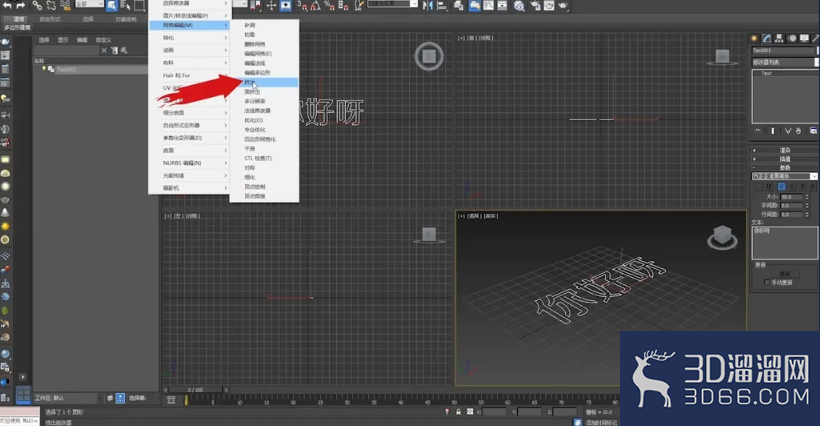This screenshot has height=426, width=820.
Task: Click the scene explorer search field
Action: pos(66,50)
